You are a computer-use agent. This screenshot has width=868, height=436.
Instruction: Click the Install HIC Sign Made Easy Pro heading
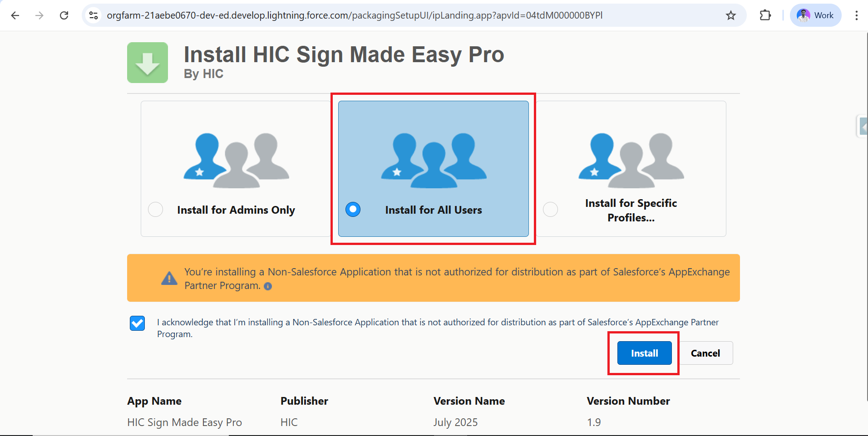pos(344,55)
